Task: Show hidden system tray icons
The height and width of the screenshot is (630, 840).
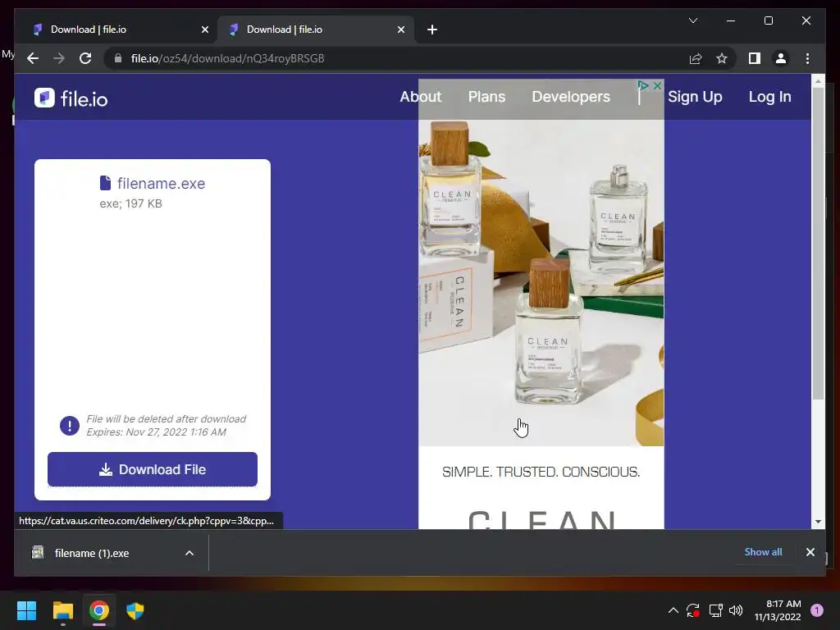Action: [x=673, y=610]
